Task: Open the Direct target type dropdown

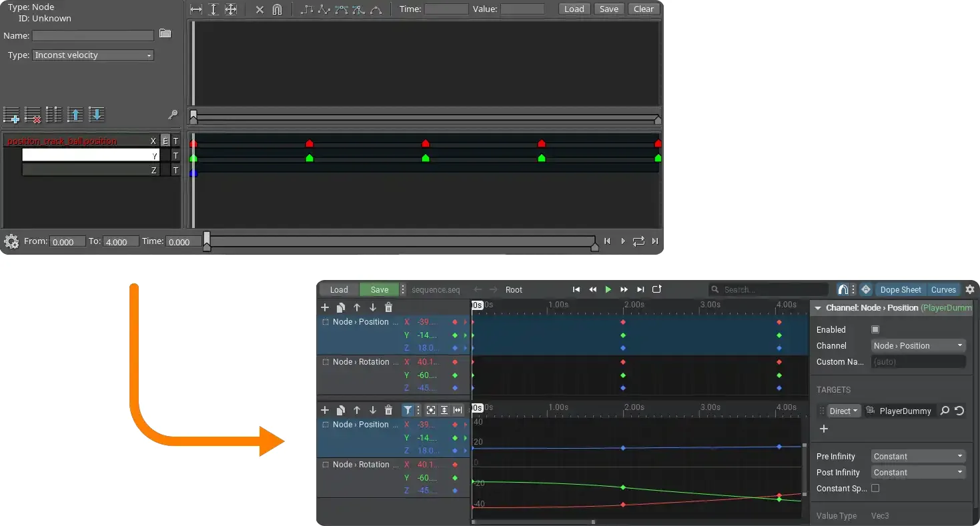Action: pyautogui.click(x=844, y=411)
